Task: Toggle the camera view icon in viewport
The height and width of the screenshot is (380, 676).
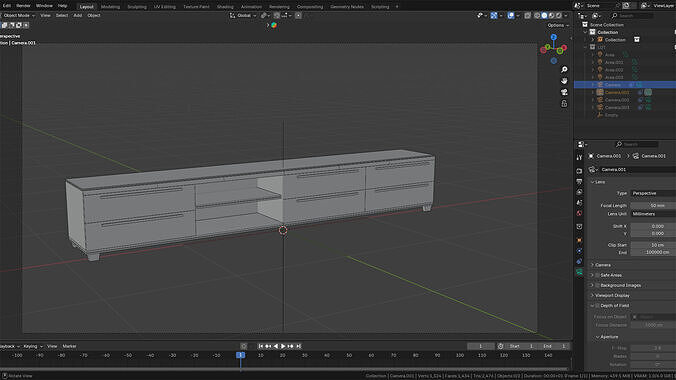Action: tap(564, 92)
